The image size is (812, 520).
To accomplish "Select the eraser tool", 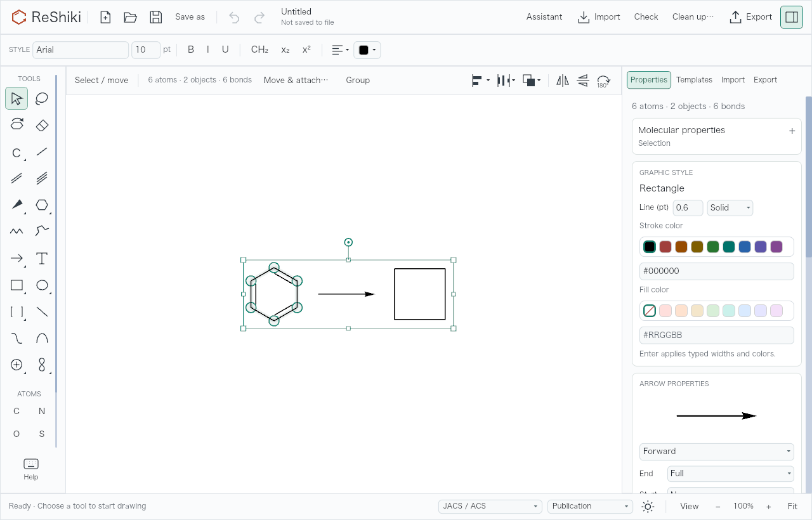I will (42, 125).
